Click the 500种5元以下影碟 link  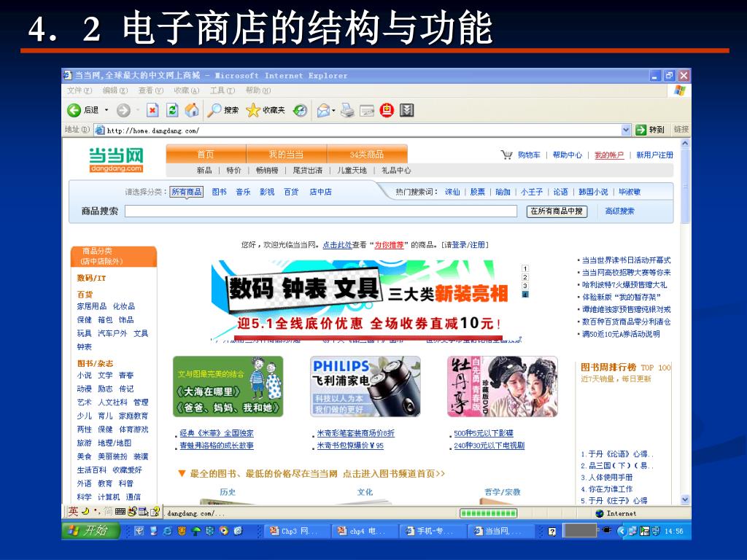click(x=484, y=433)
